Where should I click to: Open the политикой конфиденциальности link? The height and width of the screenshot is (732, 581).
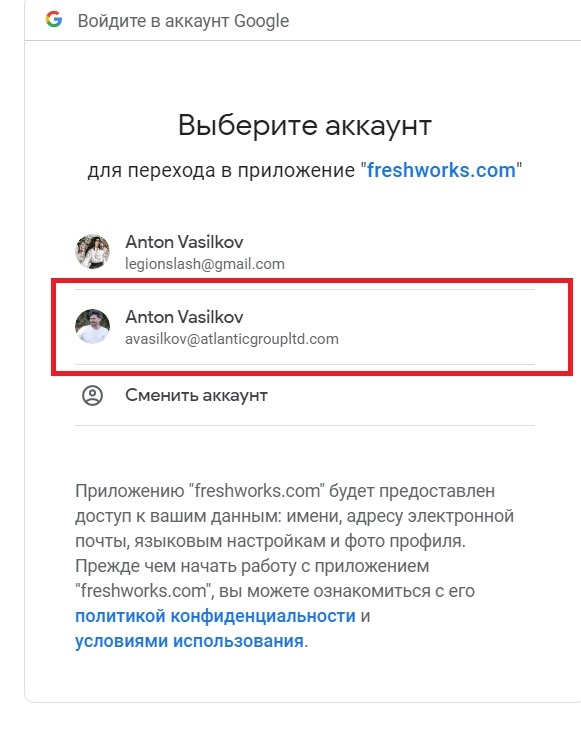pos(215,616)
